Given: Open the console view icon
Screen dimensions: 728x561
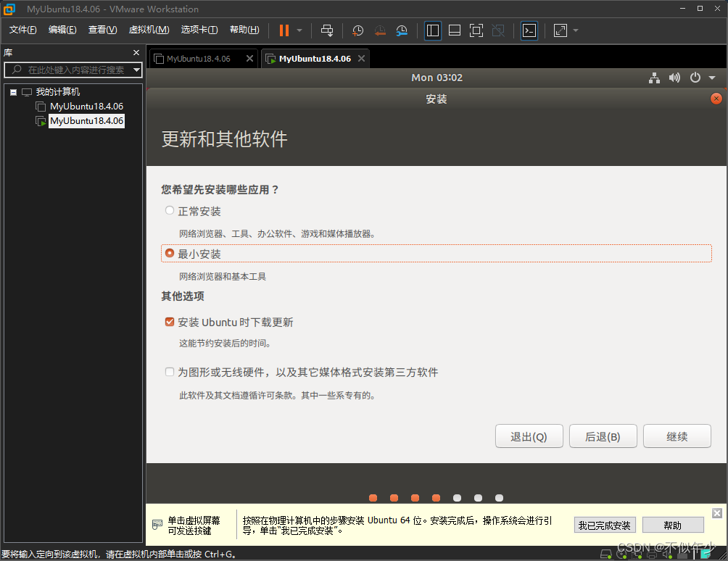Looking at the screenshot, I should tap(529, 30).
